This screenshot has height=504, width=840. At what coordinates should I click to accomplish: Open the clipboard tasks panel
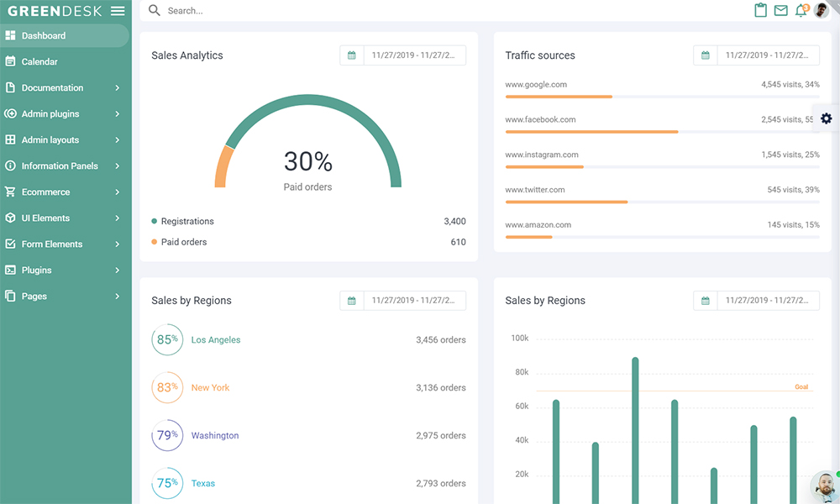760,10
